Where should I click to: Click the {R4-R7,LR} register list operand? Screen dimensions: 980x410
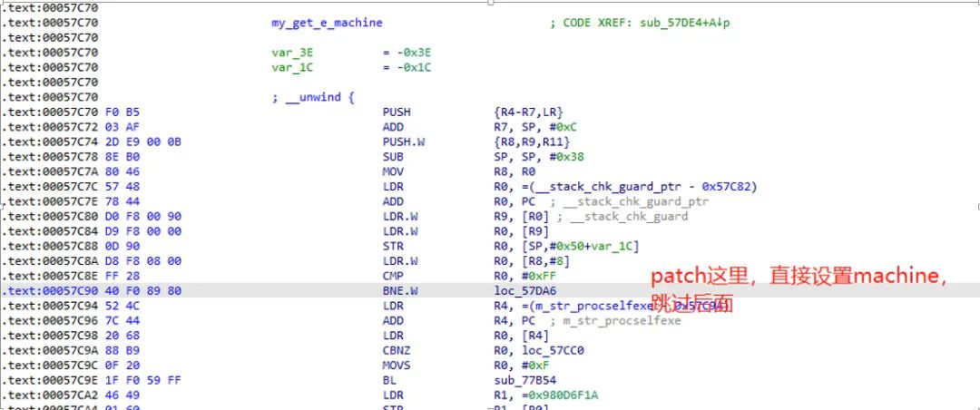(x=529, y=112)
